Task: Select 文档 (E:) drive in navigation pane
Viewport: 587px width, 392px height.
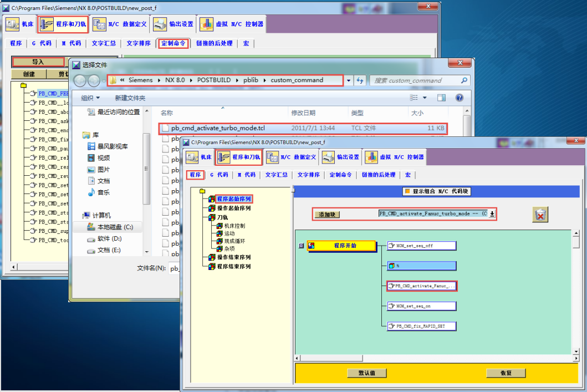Action: pyautogui.click(x=104, y=251)
